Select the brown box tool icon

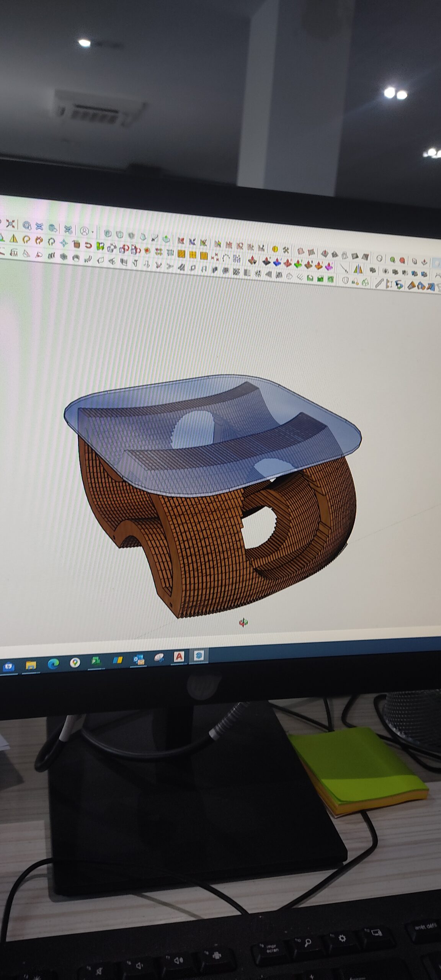[x=77, y=244]
